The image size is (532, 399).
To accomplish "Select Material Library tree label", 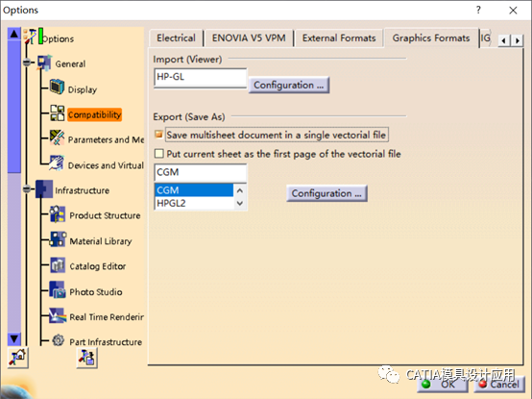I will click(x=101, y=241).
